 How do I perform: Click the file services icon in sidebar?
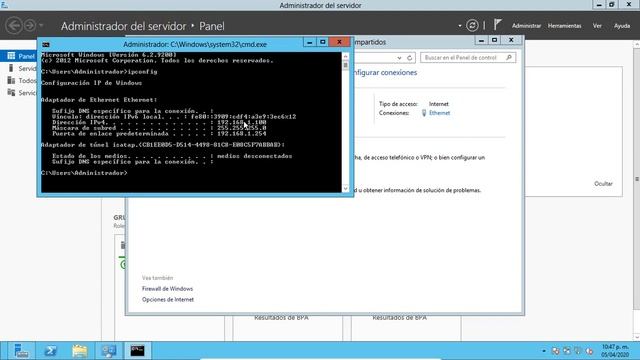11,93
